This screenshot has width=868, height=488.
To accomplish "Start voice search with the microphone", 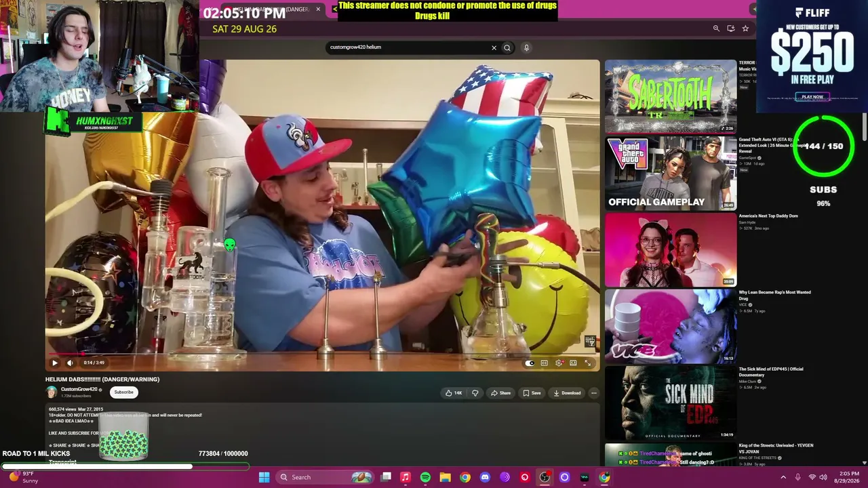I will click(526, 47).
